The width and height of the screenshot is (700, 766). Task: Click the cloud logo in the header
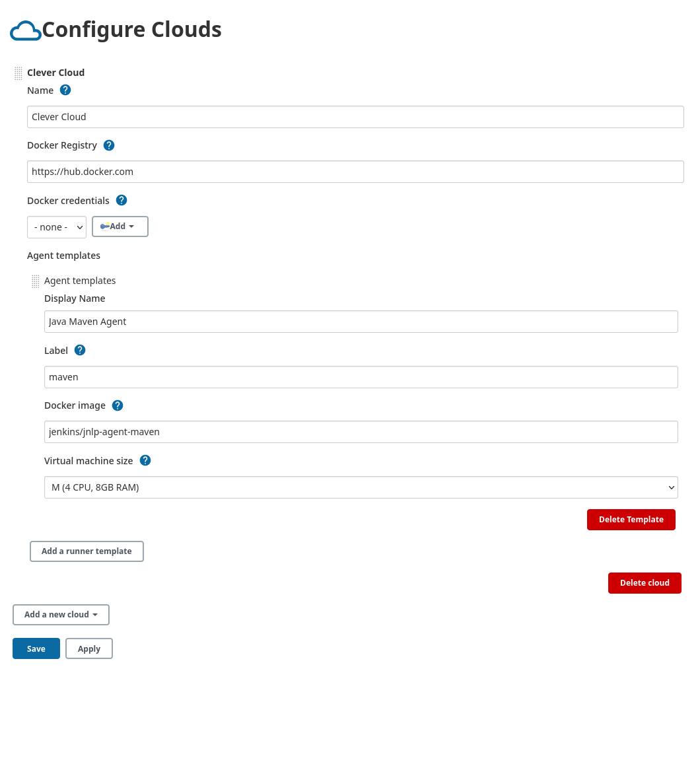(25, 30)
